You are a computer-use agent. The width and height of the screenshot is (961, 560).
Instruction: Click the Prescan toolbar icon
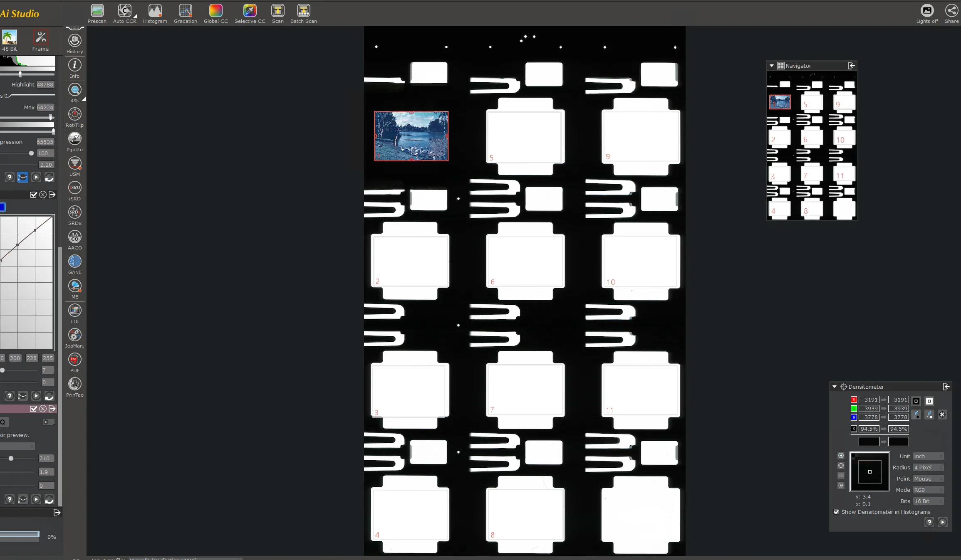point(97,11)
